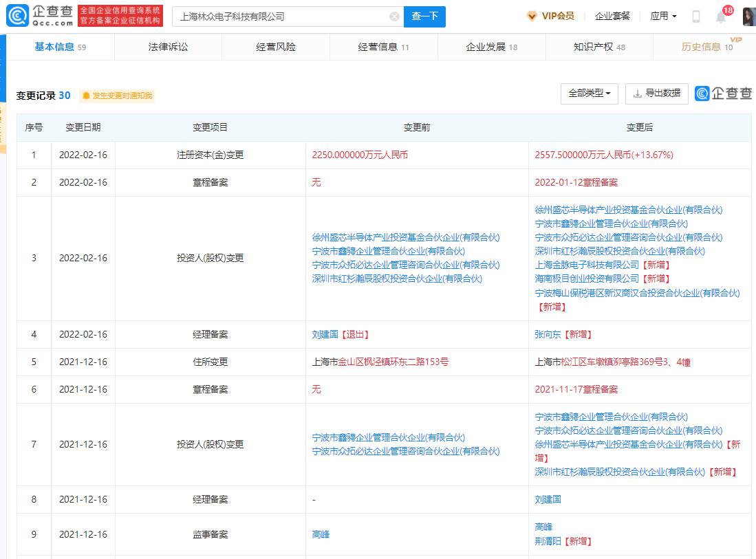Click 变更记录 30 section heading
The width and height of the screenshot is (756, 559).
[43, 96]
